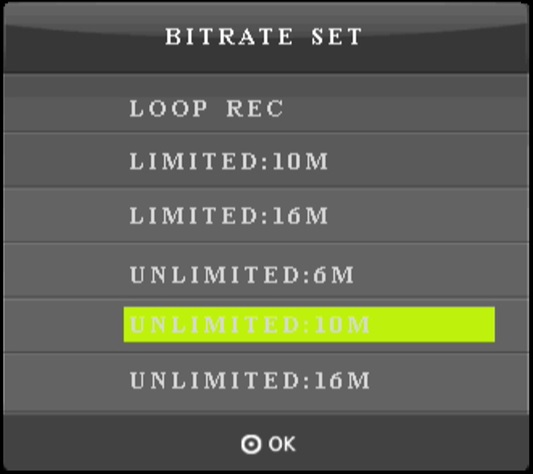
Task: Click the UNLIMITED:16M text label
Action: 250,380
